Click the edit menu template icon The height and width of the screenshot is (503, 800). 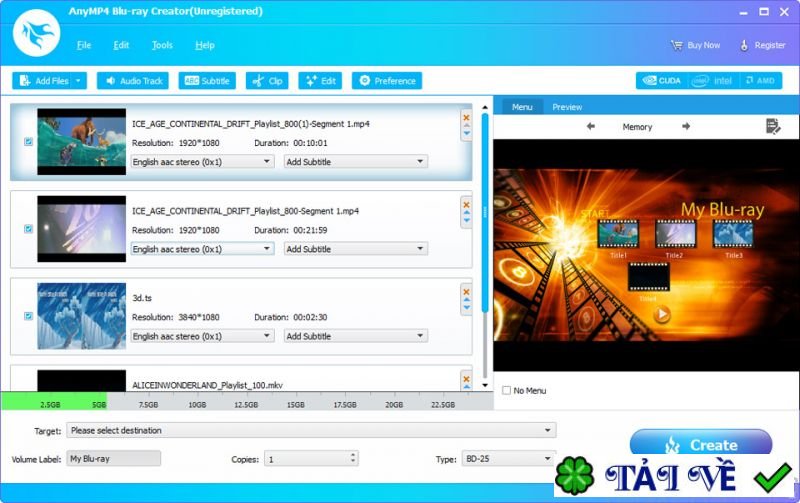tap(772, 126)
